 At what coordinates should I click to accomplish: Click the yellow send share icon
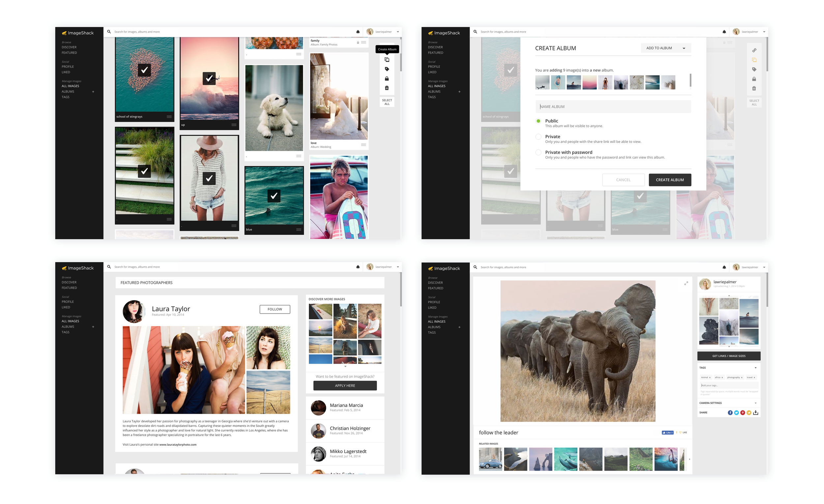point(749,413)
